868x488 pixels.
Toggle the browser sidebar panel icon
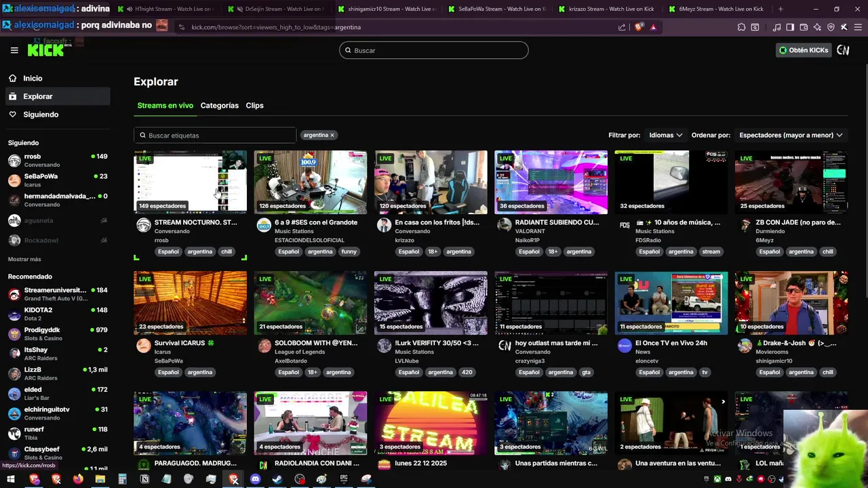pos(790,27)
